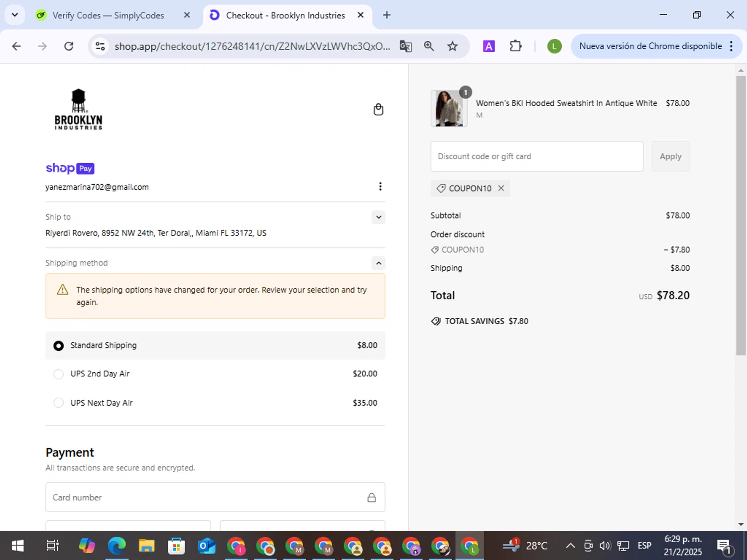Open Windows Start menu
Viewport: 747px width, 560px height.
[17, 546]
